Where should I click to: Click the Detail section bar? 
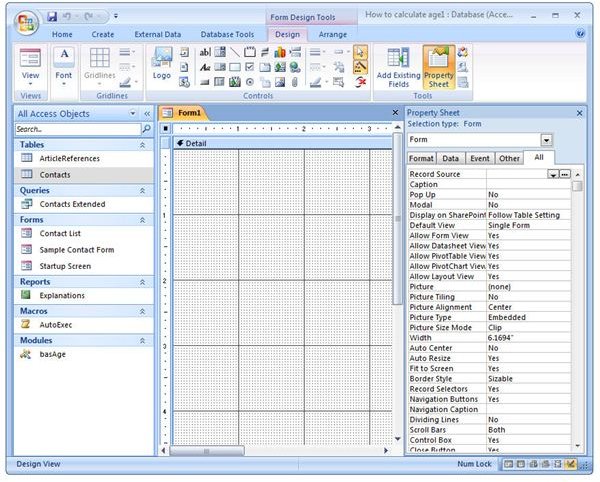(282, 143)
